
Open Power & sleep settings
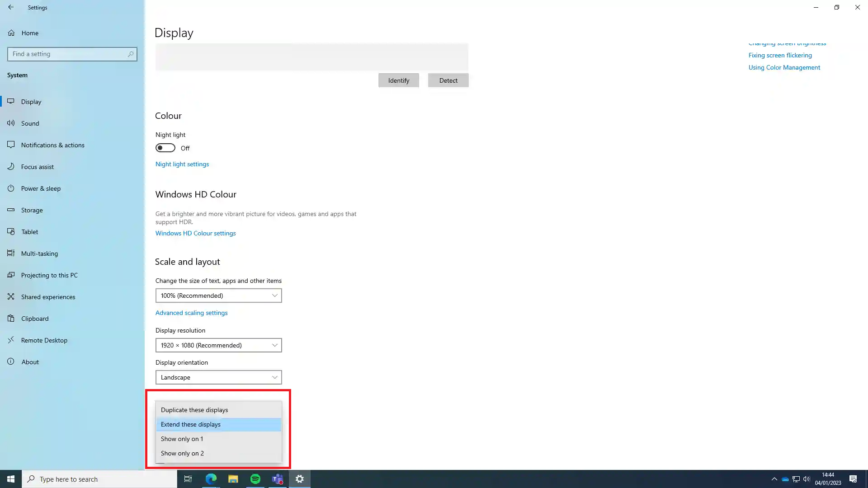[41, 188]
